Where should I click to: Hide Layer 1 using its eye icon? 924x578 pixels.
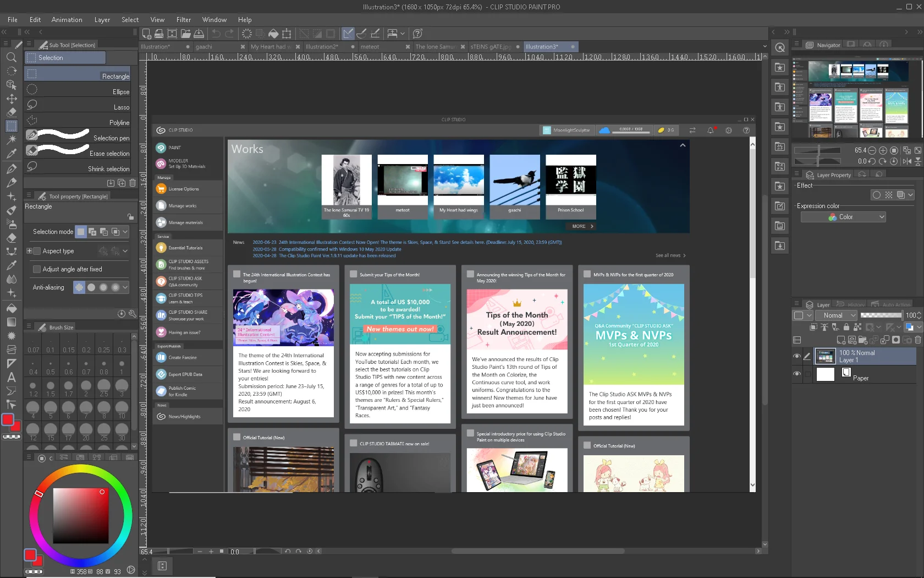click(x=797, y=356)
